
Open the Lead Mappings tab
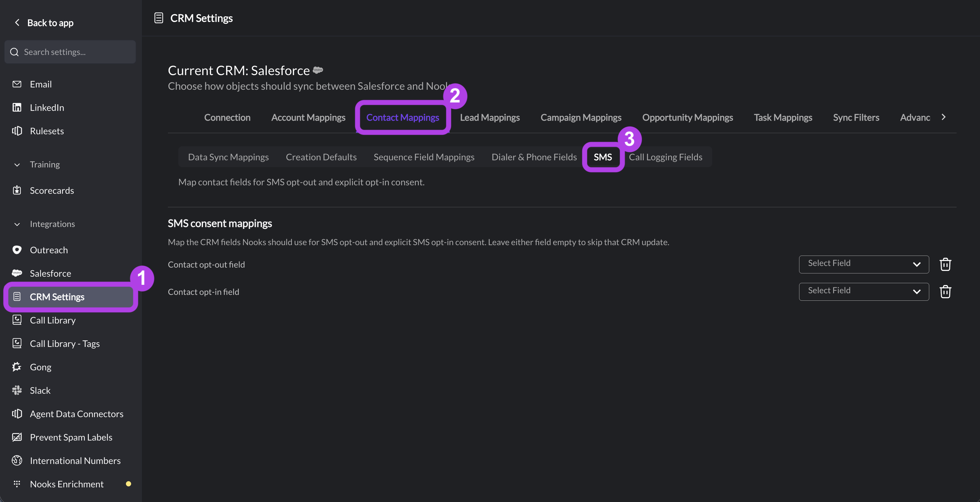[490, 117]
